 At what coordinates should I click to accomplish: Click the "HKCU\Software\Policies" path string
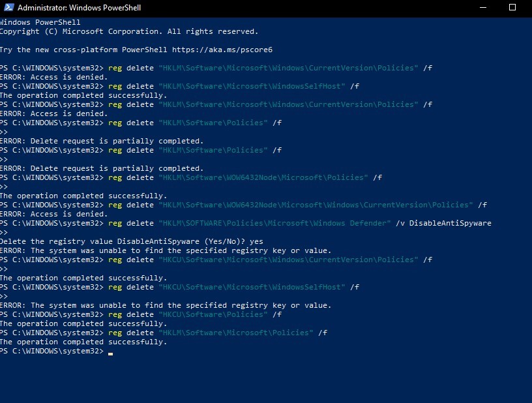click(213, 314)
